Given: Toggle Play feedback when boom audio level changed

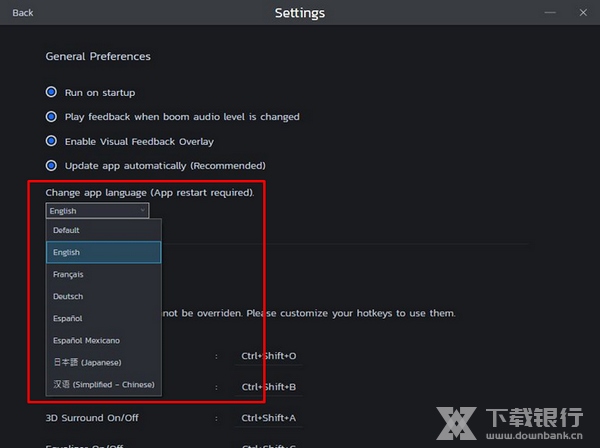Looking at the screenshot, I should click(x=51, y=117).
